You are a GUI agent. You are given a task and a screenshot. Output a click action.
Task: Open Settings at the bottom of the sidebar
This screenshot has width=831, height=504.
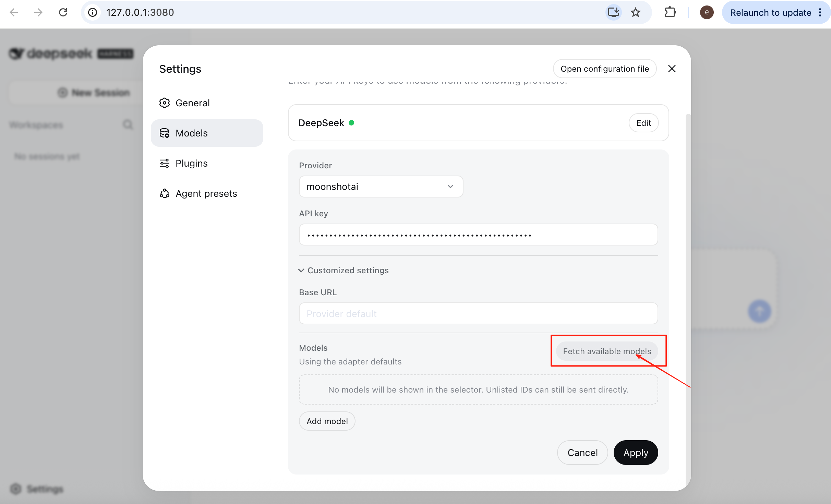pos(37,489)
